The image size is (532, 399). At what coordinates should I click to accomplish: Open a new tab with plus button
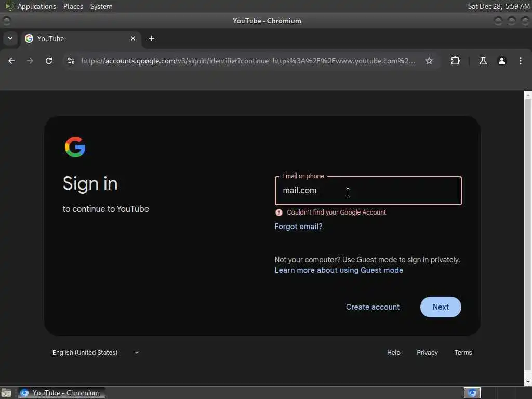[152, 38]
